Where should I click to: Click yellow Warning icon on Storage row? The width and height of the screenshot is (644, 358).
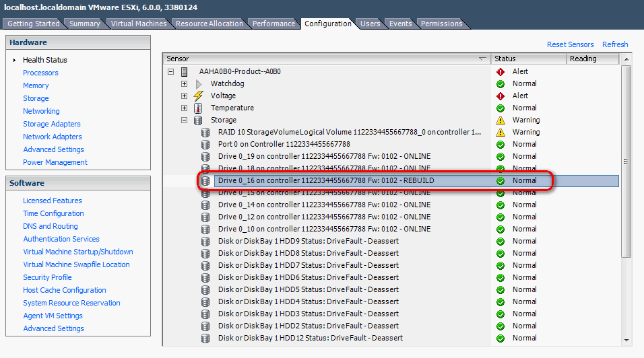pyautogui.click(x=501, y=120)
